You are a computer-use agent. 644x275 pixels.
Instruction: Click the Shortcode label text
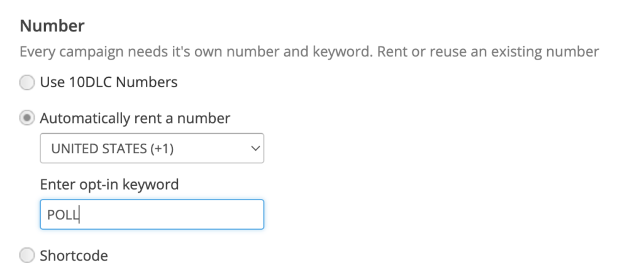(74, 256)
